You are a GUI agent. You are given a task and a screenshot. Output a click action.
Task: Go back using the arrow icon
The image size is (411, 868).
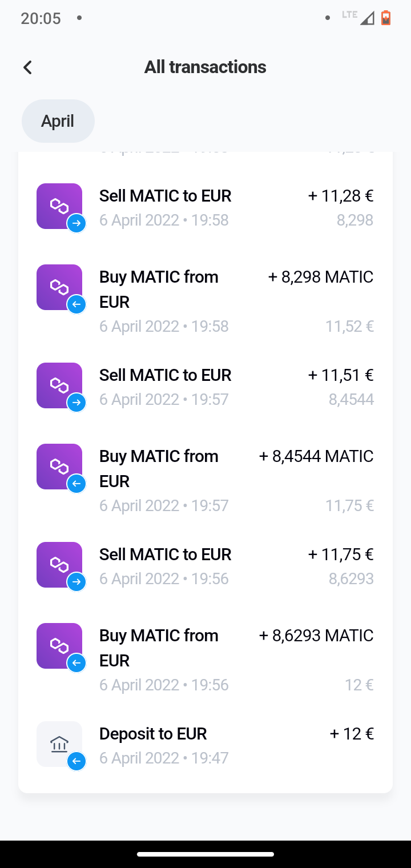point(27,67)
